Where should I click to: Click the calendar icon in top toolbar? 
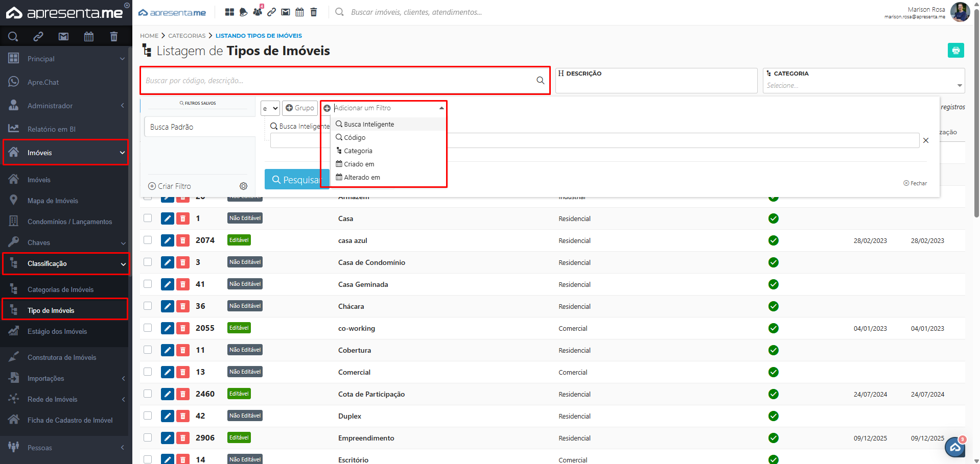click(x=300, y=12)
